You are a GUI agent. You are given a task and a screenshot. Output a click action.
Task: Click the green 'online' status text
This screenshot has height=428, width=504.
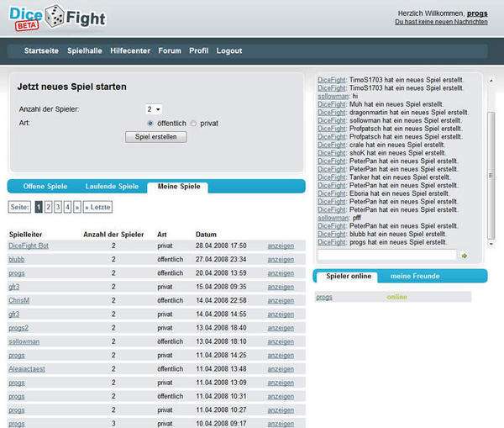point(396,297)
